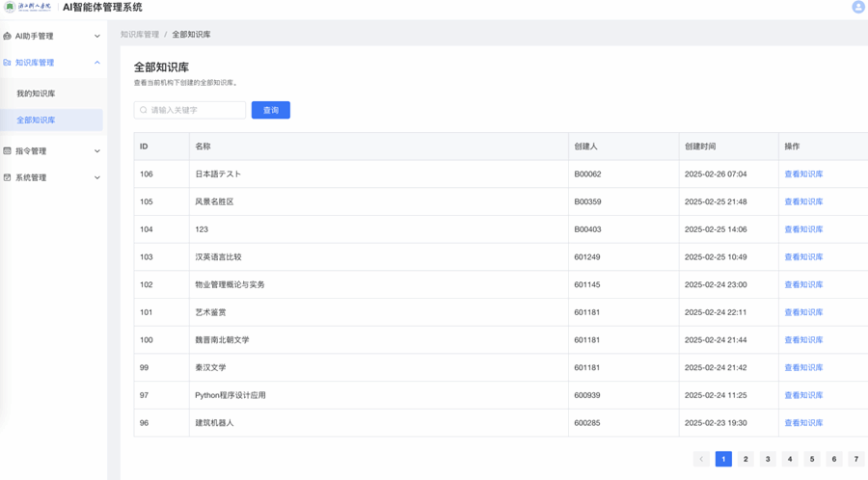Expand the 系统管理 menu chevron

coord(97,178)
